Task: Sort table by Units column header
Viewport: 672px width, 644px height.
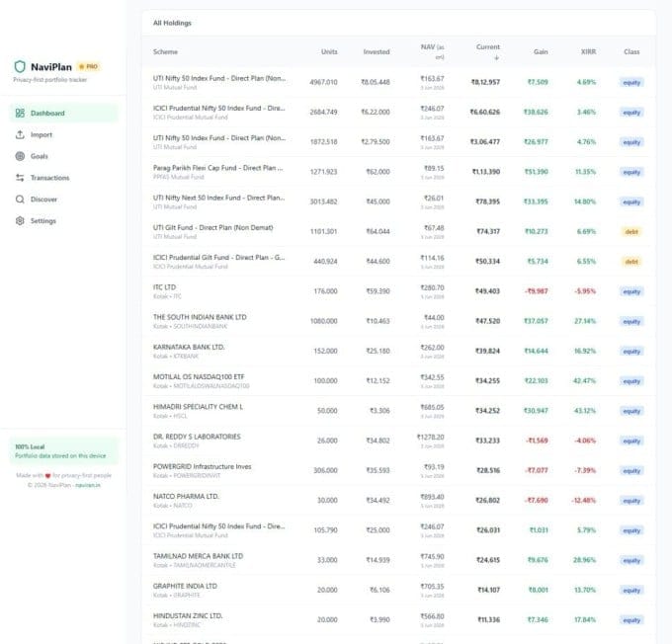Action: (329, 51)
